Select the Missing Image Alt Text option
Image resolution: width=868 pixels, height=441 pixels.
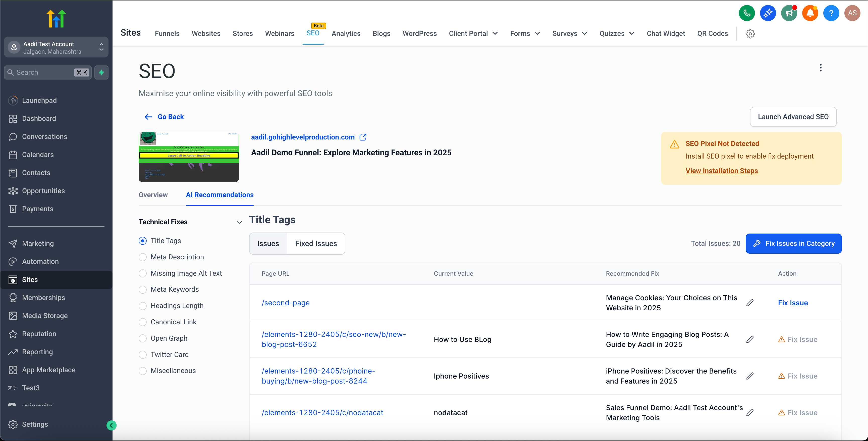143,273
